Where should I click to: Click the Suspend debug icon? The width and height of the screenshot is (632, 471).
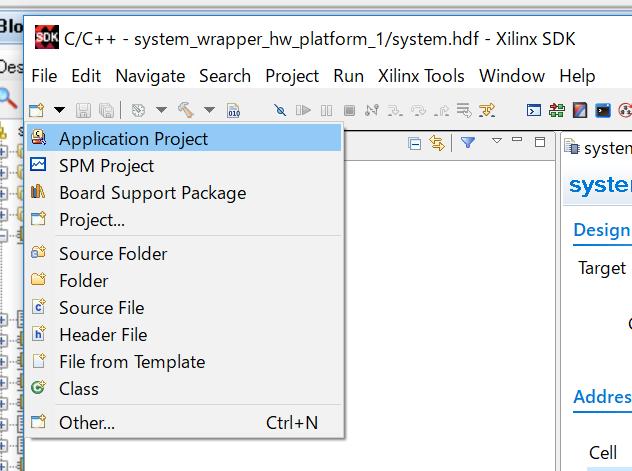point(326,110)
